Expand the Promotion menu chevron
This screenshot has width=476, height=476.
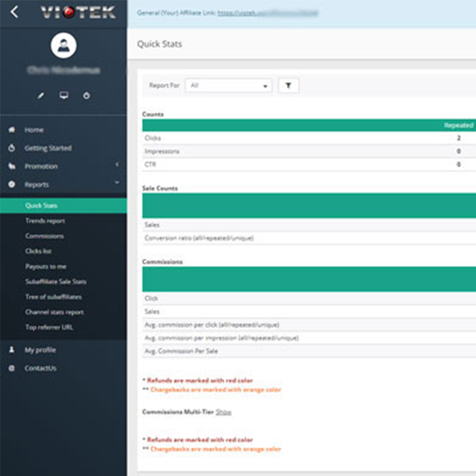117,165
